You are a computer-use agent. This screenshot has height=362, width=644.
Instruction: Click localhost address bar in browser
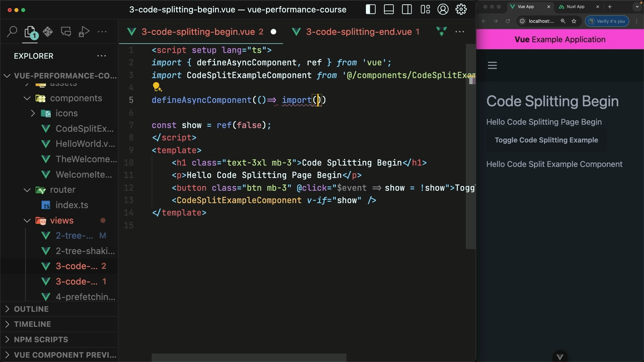[x=541, y=21]
